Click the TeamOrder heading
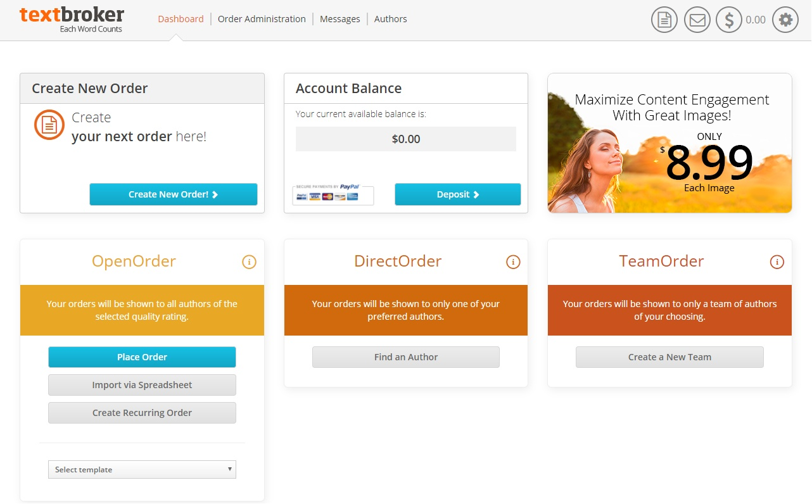The width and height of the screenshot is (812, 504). point(661,261)
